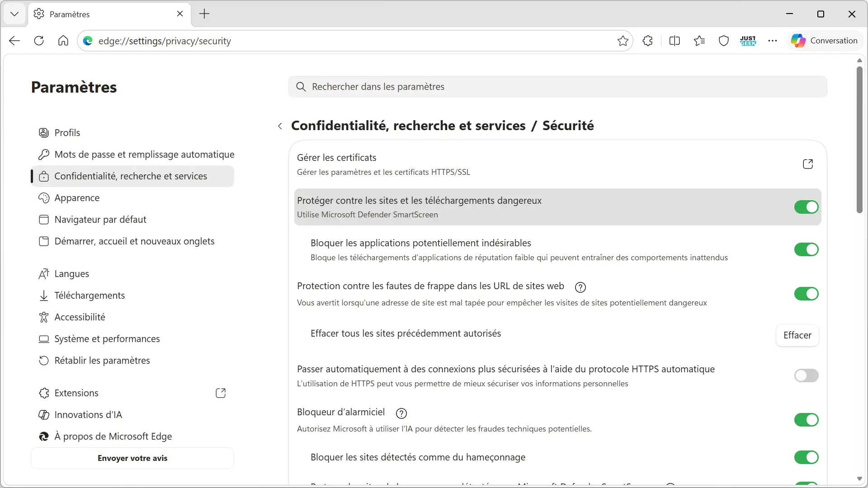The height and width of the screenshot is (488, 868).
Task: Select the Paramètres browser tab
Action: (110, 14)
